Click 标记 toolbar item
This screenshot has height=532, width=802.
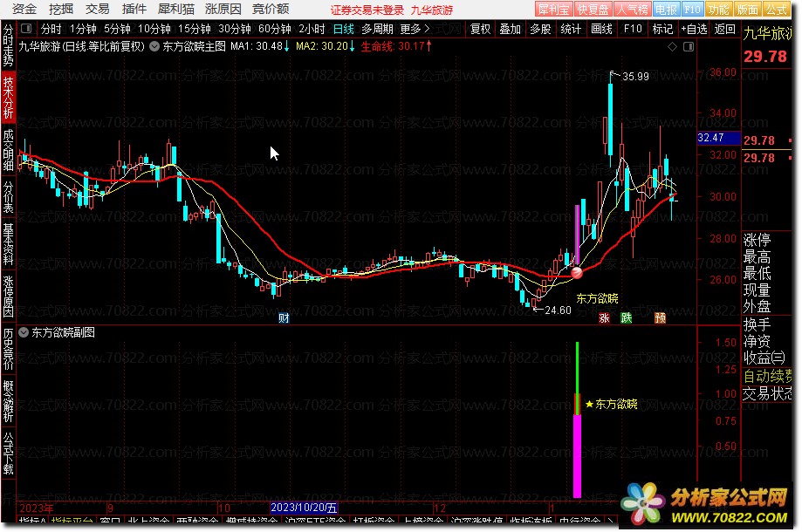pyautogui.click(x=662, y=29)
